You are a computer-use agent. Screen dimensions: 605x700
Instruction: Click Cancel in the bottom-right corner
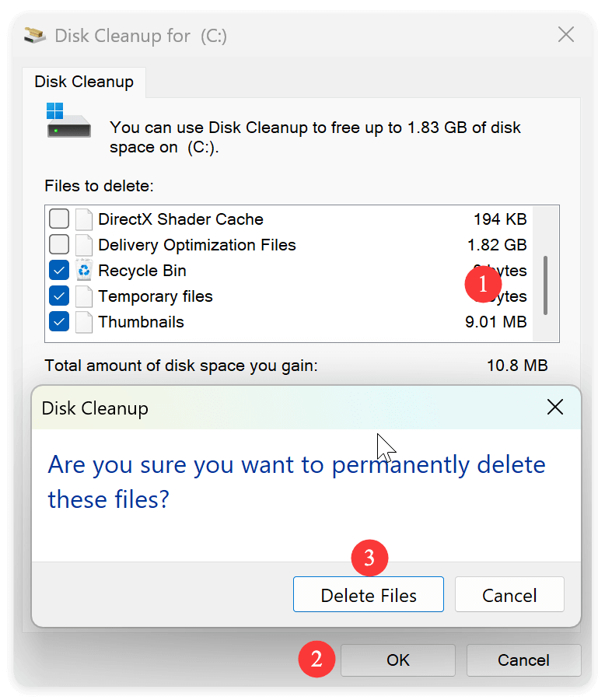pyautogui.click(x=523, y=660)
